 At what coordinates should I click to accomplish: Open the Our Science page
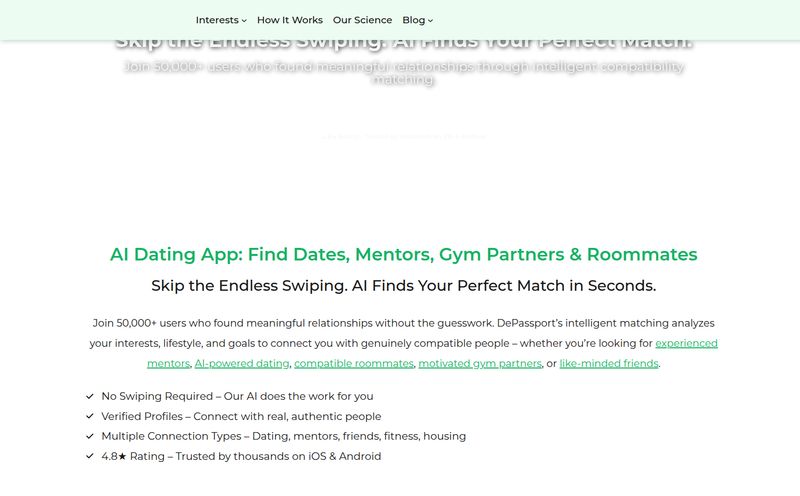[362, 20]
